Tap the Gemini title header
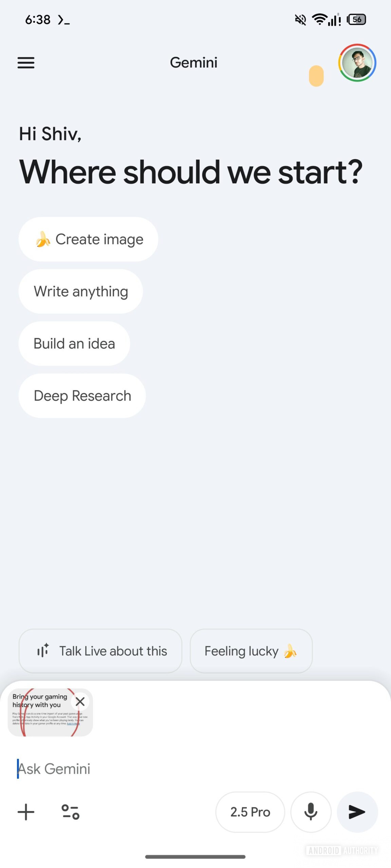 click(193, 63)
